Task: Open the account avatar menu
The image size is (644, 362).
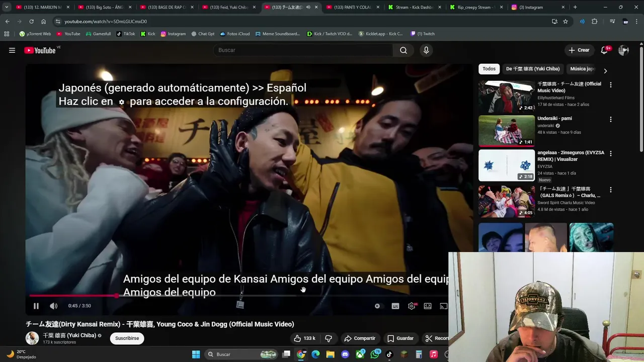Action: click(623, 50)
